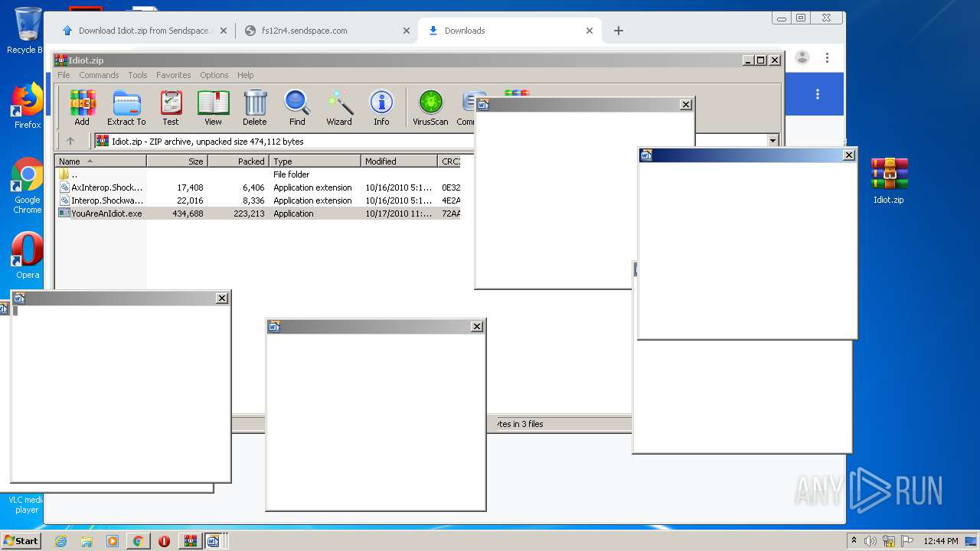Select the AxInterop.Shock... file row
Viewport: 980px width, 551px height.
click(x=259, y=187)
